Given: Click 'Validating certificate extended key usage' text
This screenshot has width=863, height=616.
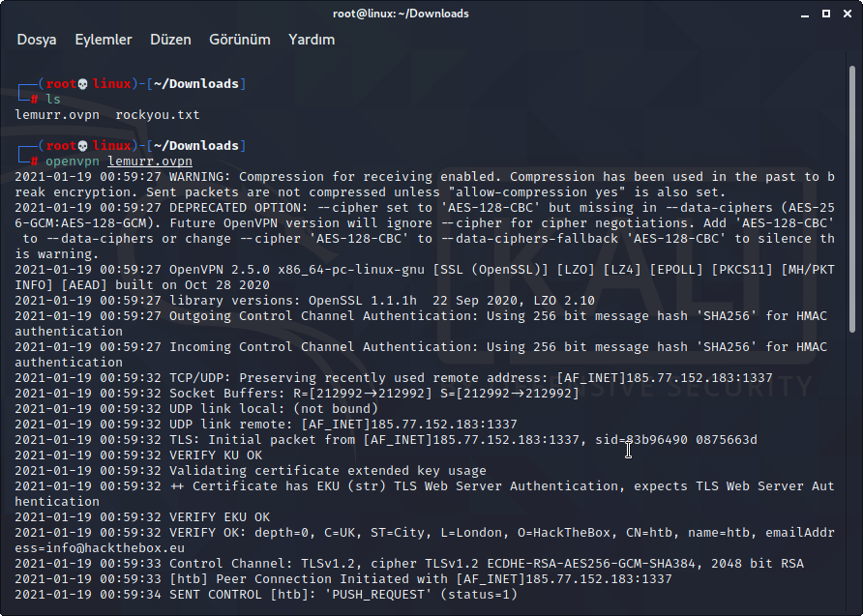Looking at the screenshot, I should click(x=327, y=470).
